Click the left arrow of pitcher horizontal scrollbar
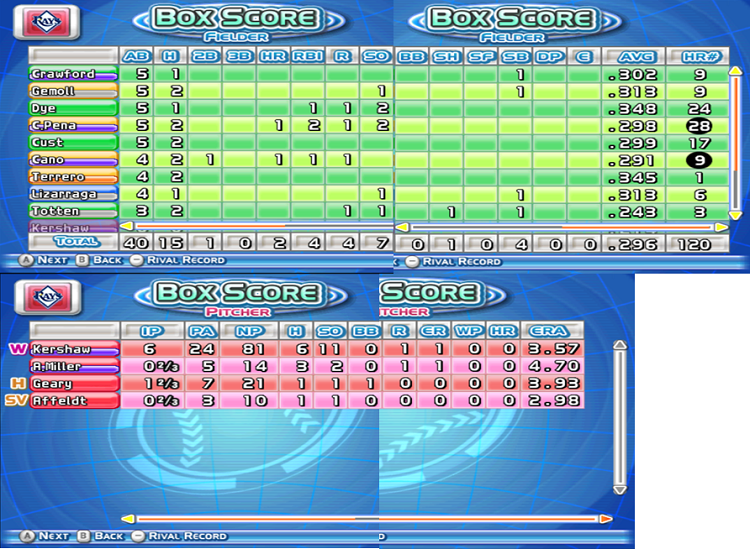750x549 pixels. coord(128,518)
